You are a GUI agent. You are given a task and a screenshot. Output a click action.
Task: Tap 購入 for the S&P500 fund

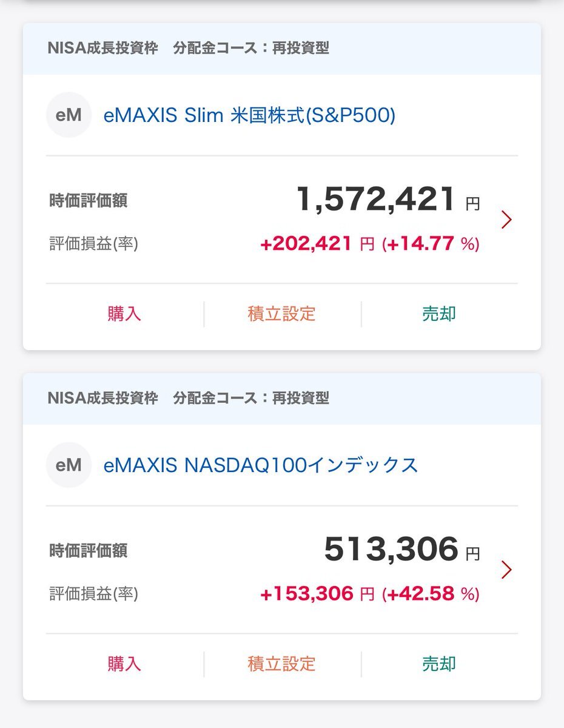(x=124, y=314)
